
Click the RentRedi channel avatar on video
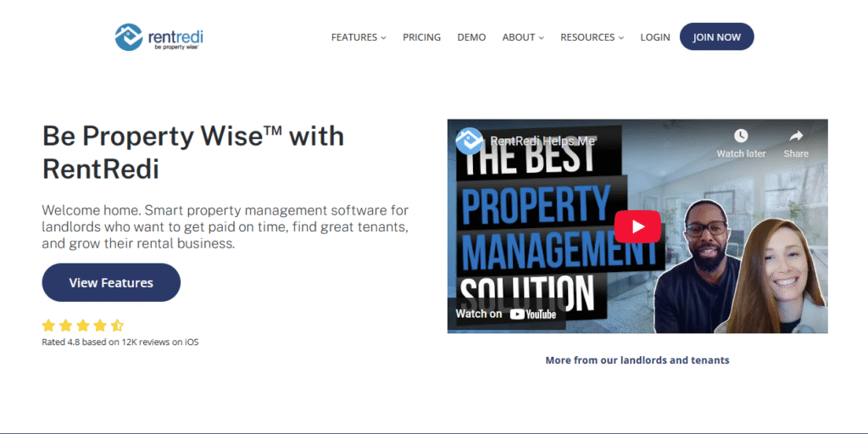coord(470,141)
